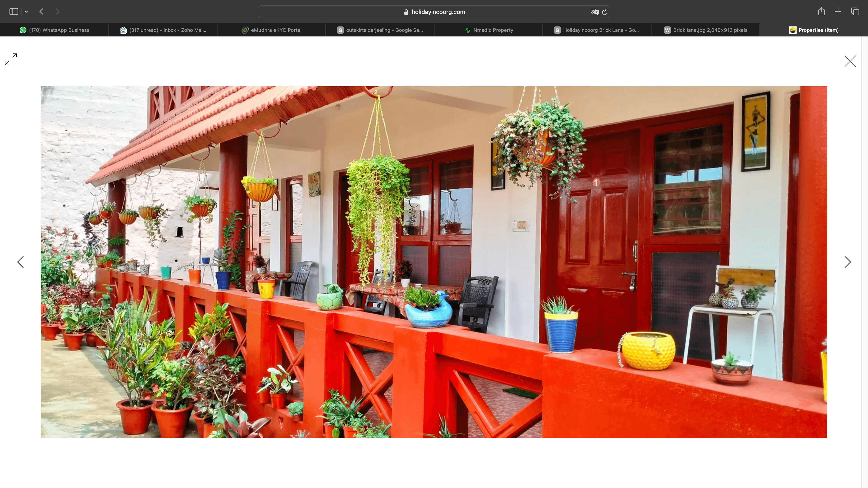Close the image lightbox viewer
The image size is (868, 488).
click(850, 61)
